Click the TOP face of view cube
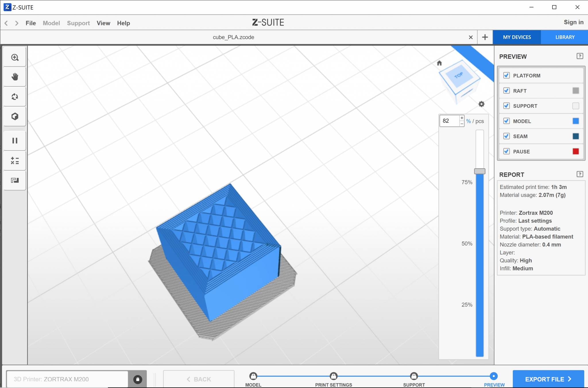The image size is (588, 388). (x=459, y=75)
